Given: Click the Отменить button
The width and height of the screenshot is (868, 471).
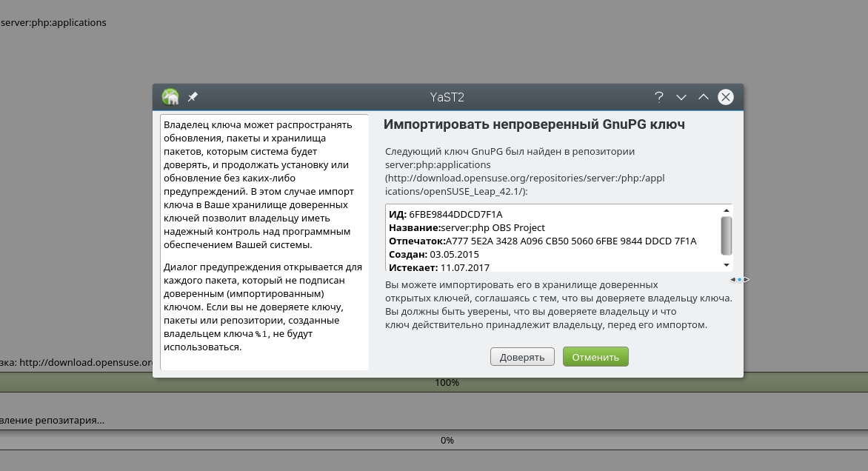Looking at the screenshot, I should pos(595,357).
